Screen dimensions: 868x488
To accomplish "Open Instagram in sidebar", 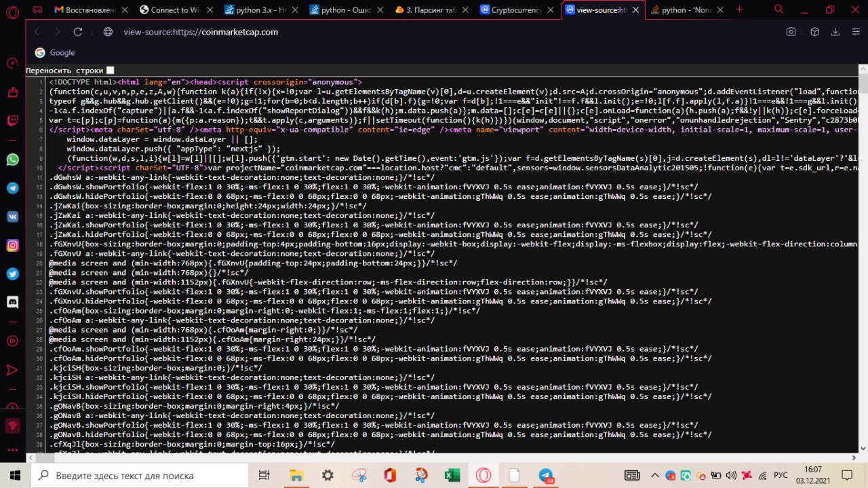I will tap(12, 245).
